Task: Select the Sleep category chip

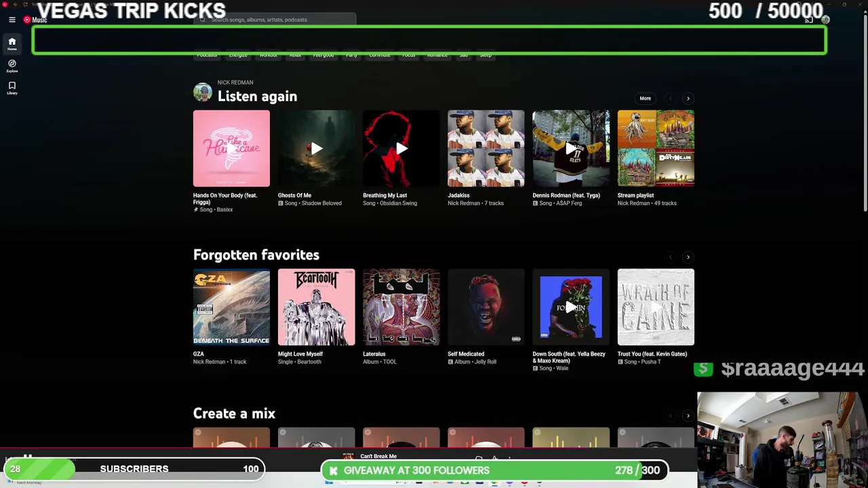Action: [x=486, y=55]
